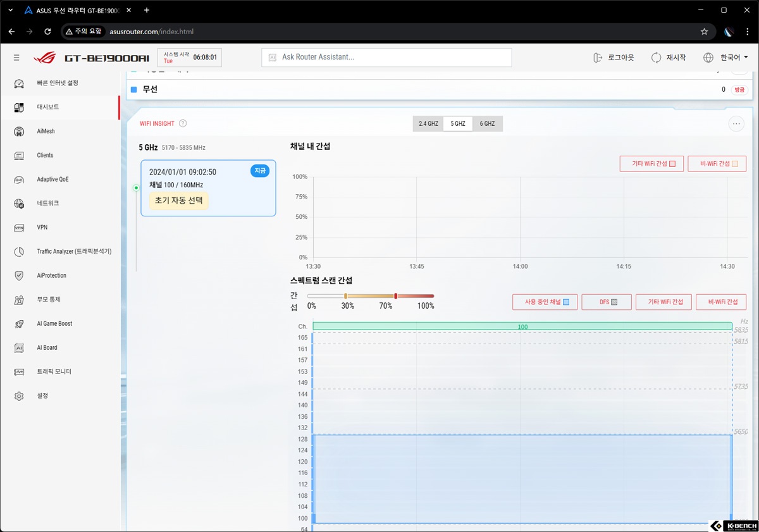The height and width of the screenshot is (532, 759).
Task: Open the VPN icon in sidebar
Action: (x=19, y=228)
